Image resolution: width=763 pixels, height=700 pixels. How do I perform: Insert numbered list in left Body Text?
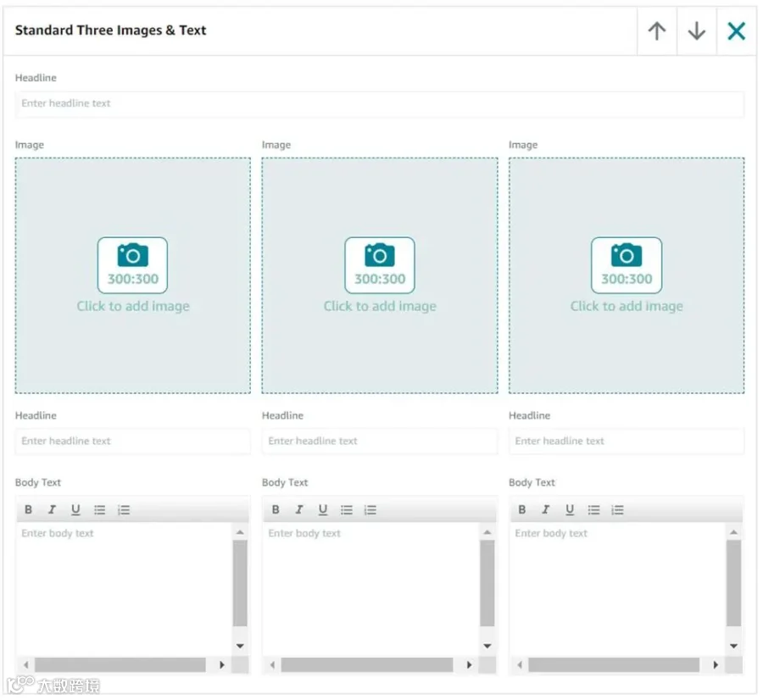click(124, 510)
